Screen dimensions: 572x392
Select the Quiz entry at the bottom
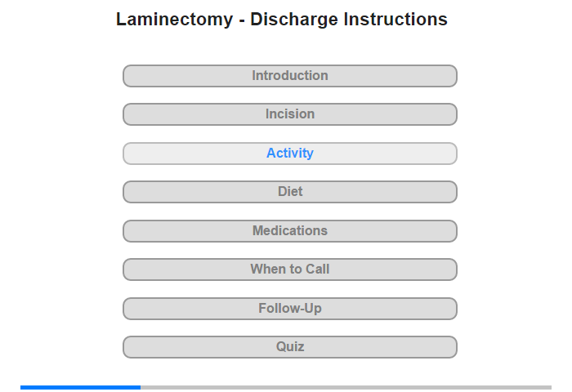tap(289, 347)
